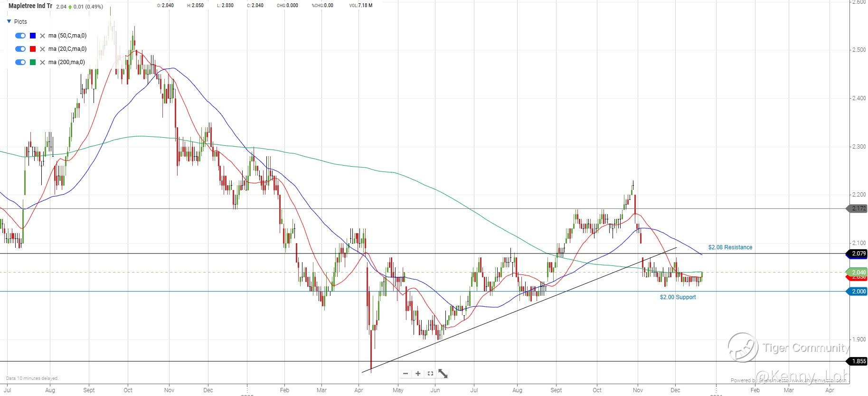
Task: Click the ma (200,ma,0) plot label
Action: coord(66,62)
